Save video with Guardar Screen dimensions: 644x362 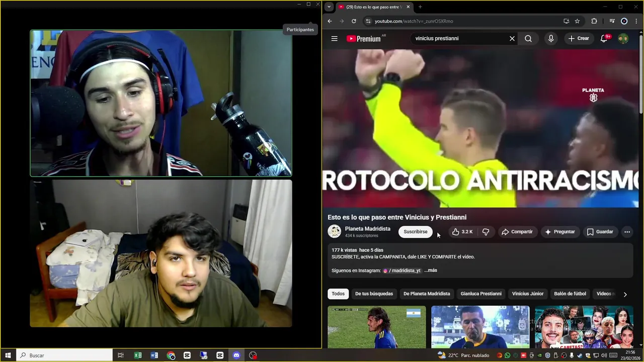coord(600,232)
